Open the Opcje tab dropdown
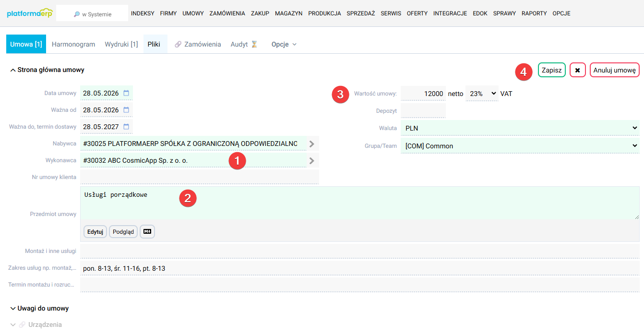This screenshot has width=644, height=336. coord(284,44)
